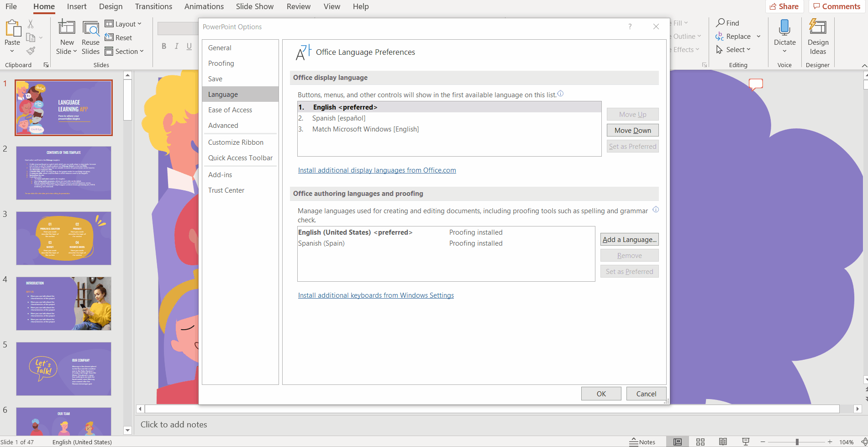Toggle underline formatting
The height and width of the screenshot is (447, 868).
click(x=189, y=46)
